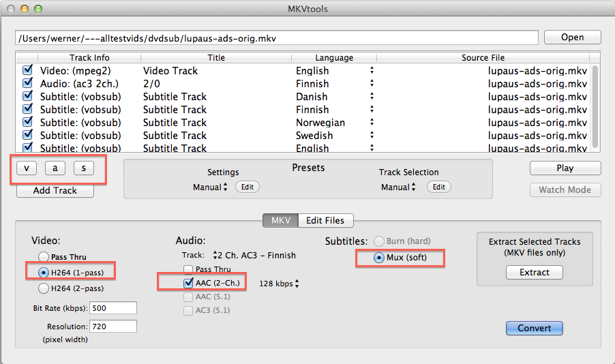The image size is (615, 364).
Task: Open language dropdown for the Audio track
Action: click(x=372, y=84)
